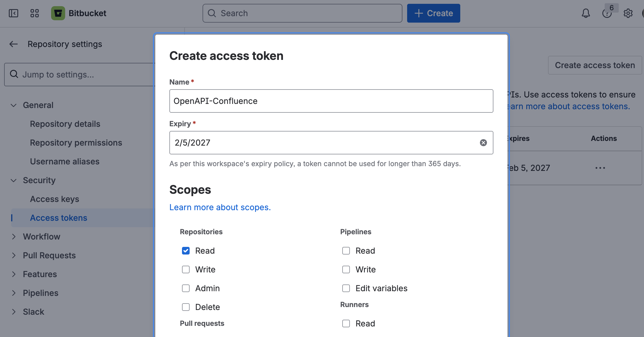Open the actions ellipsis for the listed token
Image resolution: width=644 pixels, height=337 pixels.
tap(600, 168)
